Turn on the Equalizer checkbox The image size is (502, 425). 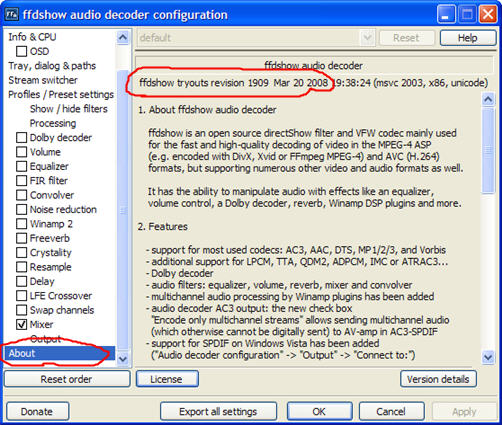[22, 166]
